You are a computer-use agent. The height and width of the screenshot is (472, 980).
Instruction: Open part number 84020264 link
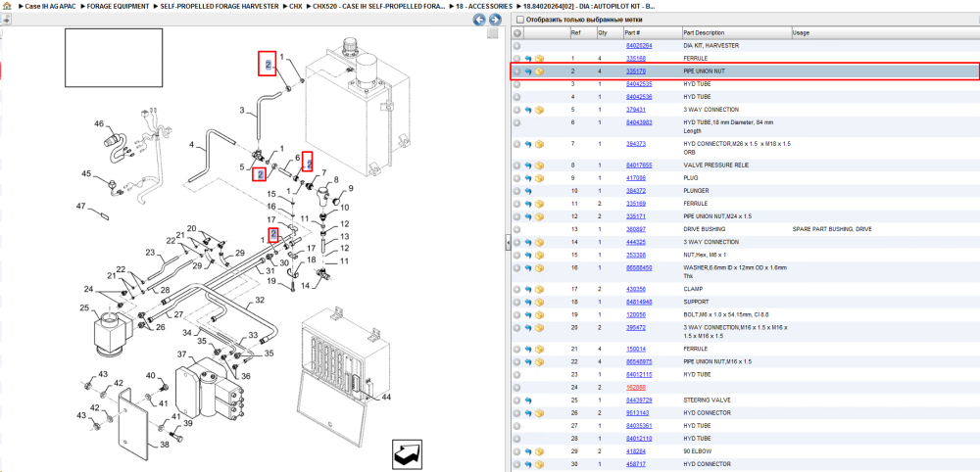click(639, 46)
